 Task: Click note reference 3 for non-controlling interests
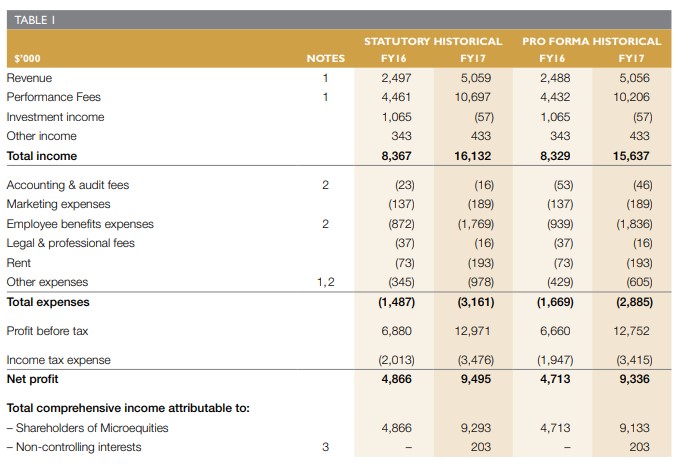click(326, 447)
